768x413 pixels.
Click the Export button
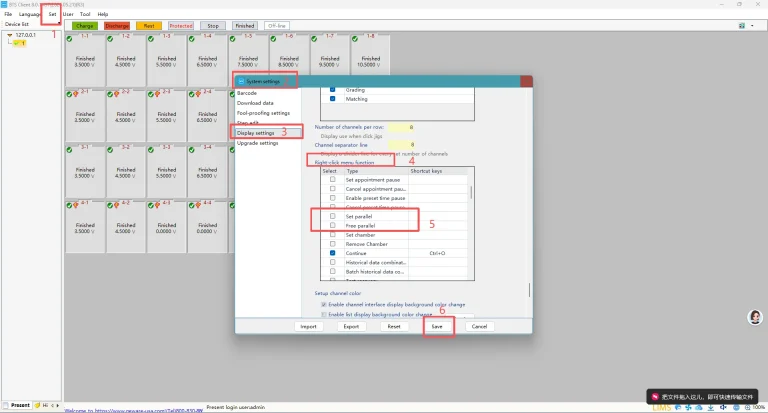point(351,326)
